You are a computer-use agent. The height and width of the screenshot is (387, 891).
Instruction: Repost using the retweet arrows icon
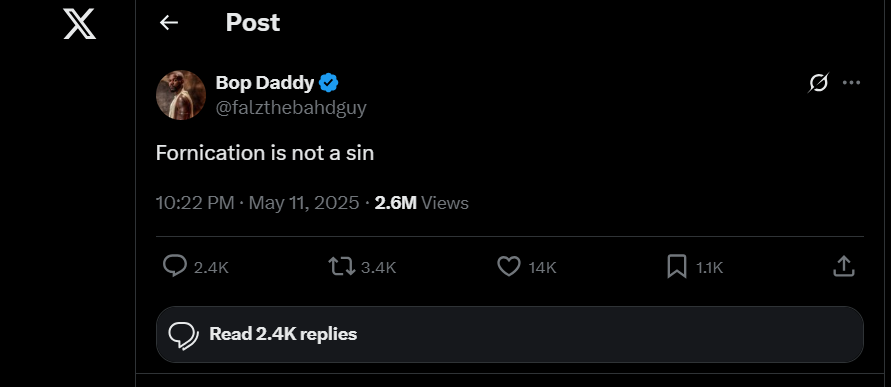tap(342, 267)
